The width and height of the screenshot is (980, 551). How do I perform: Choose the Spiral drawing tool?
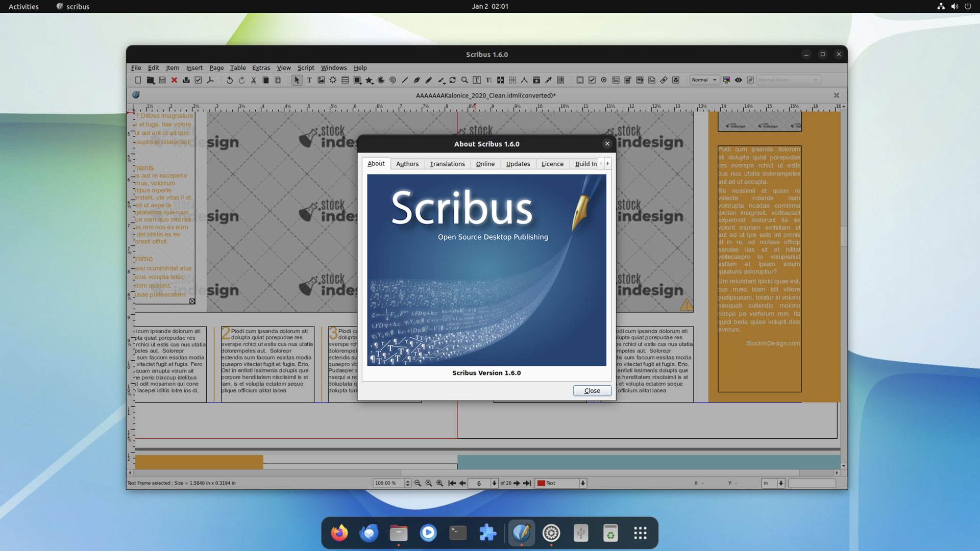click(x=393, y=80)
